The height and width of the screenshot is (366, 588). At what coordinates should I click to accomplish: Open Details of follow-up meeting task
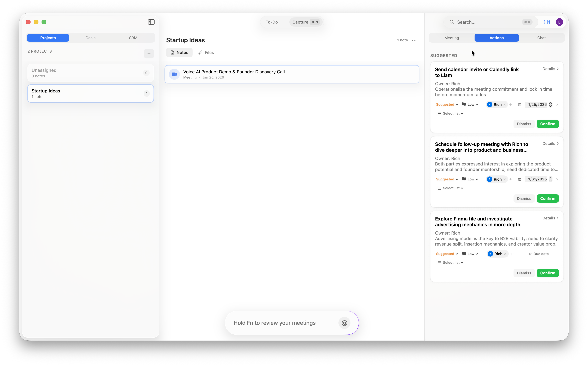pos(550,143)
